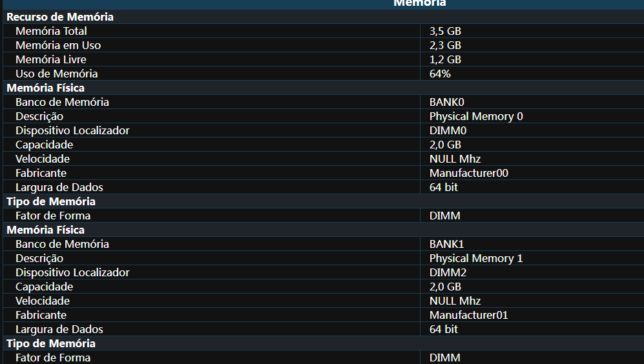Viewport: 644px width, 364px height.
Task: Click the Manufacturer00 value cell
Action: pyautogui.click(x=532, y=173)
